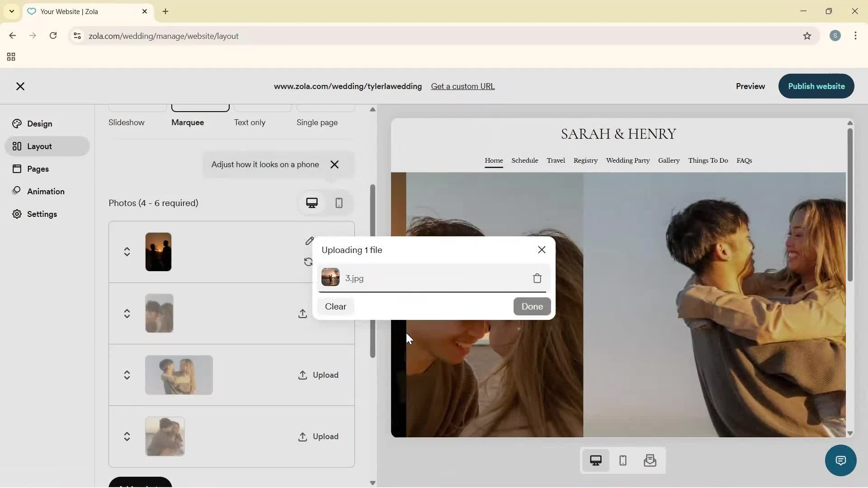868x488 pixels.
Task: Edit the first sunset photo with pencil icon
Action: tap(309, 241)
